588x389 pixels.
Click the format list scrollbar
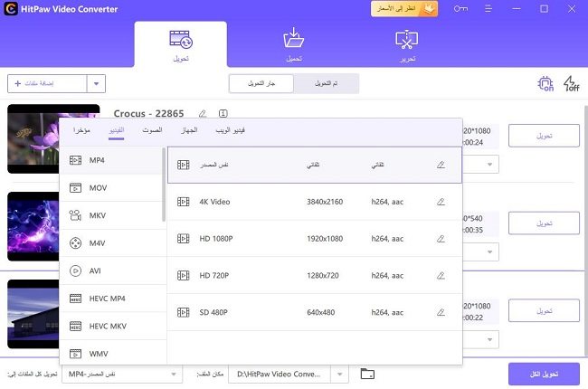pos(164,185)
